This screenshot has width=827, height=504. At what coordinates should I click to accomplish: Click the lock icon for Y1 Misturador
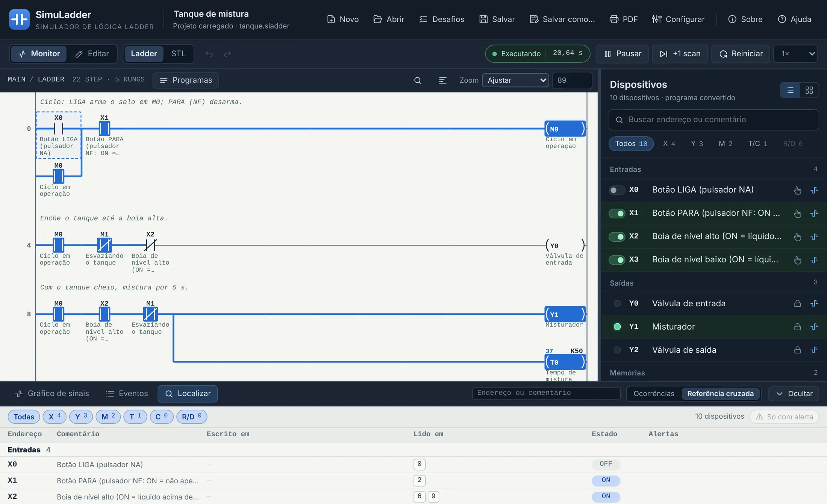[x=797, y=327]
